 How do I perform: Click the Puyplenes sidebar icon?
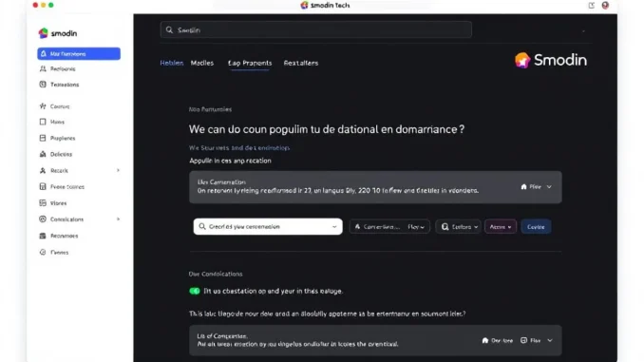(43, 138)
